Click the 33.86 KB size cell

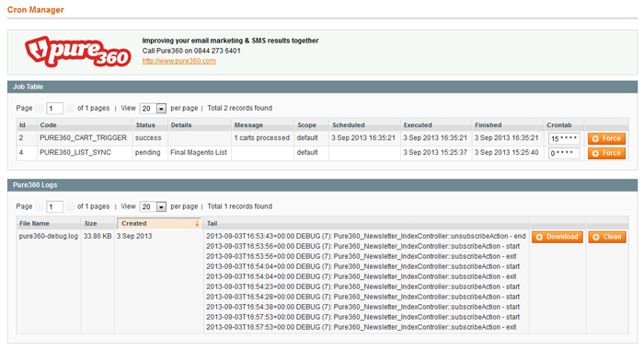tap(98, 236)
